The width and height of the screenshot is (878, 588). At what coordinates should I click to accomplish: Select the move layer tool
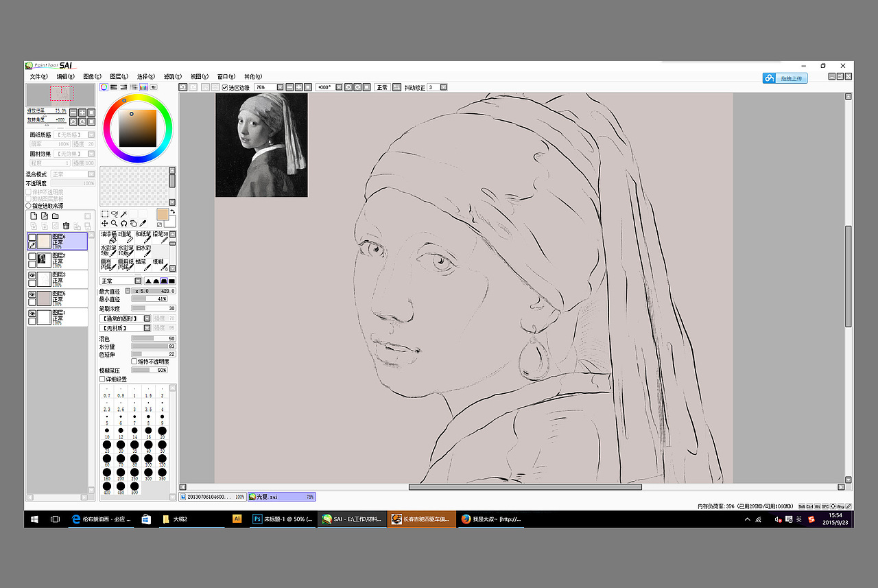(105, 224)
